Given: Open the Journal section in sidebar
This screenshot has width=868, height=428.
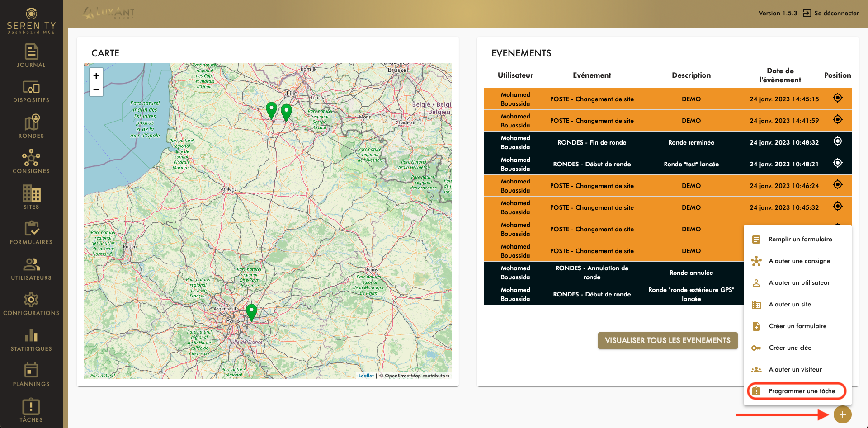Looking at the screenshot, I should (31, 56).
